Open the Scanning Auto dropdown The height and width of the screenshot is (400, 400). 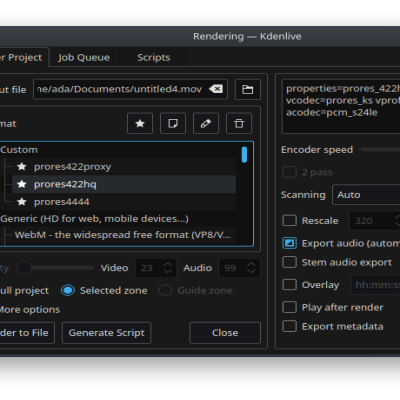tap(366, 195)
